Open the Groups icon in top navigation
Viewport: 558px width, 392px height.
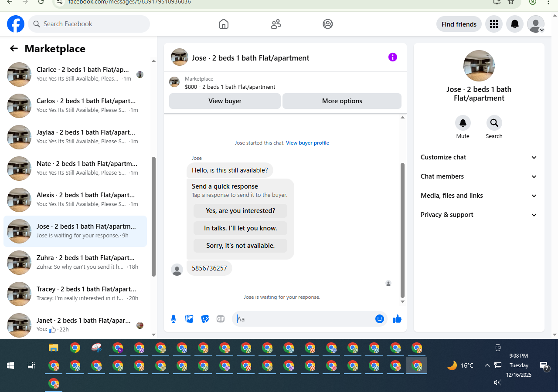[328, 24]
